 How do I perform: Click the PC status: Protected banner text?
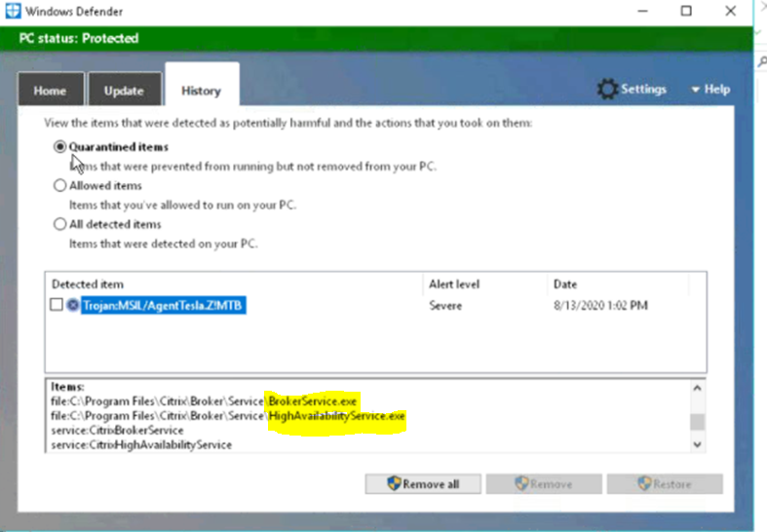[79, 38]
